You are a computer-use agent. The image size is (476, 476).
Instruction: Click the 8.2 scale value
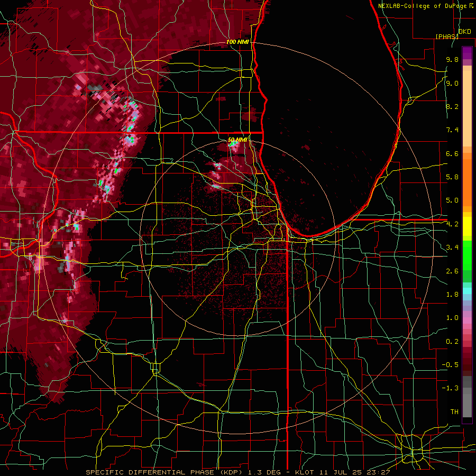tap(452, 106)
